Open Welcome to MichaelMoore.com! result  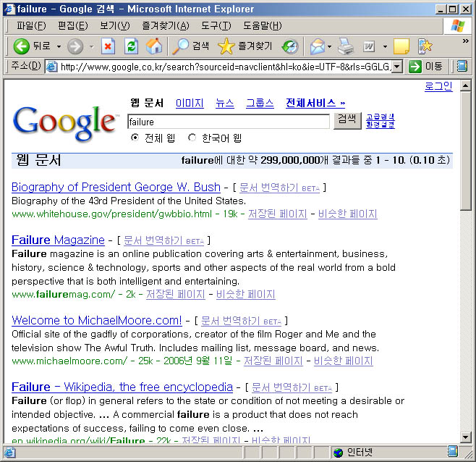[x=97, y=320]
